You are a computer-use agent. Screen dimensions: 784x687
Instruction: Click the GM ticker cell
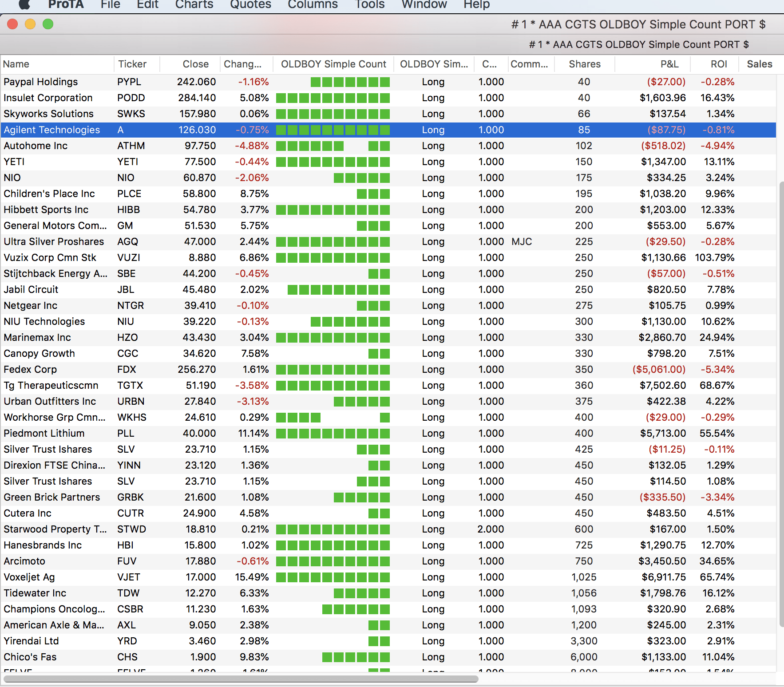click(x=125, y=225)
